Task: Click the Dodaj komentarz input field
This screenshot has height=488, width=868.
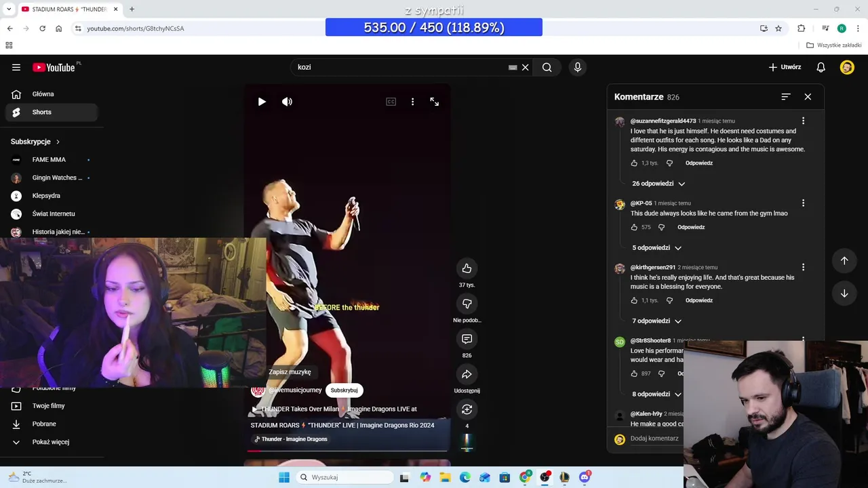Action: click(x=655, y=439)
